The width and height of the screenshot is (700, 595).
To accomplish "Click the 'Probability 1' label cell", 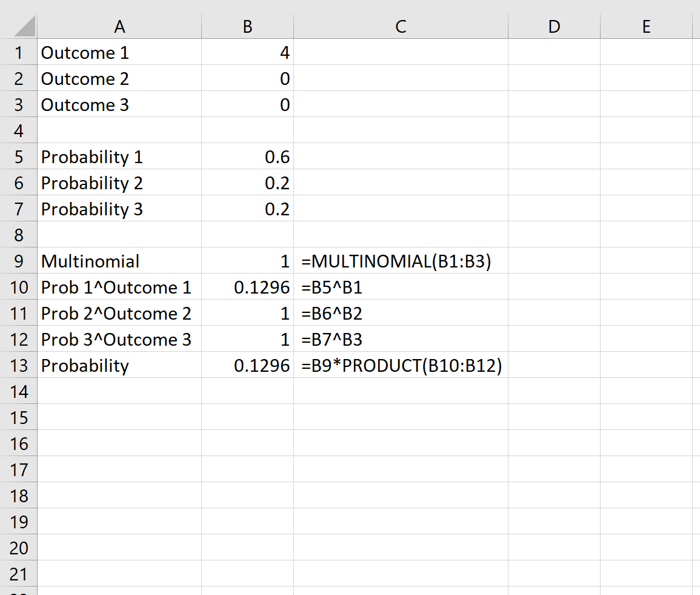I will click(x=119, y=157).
